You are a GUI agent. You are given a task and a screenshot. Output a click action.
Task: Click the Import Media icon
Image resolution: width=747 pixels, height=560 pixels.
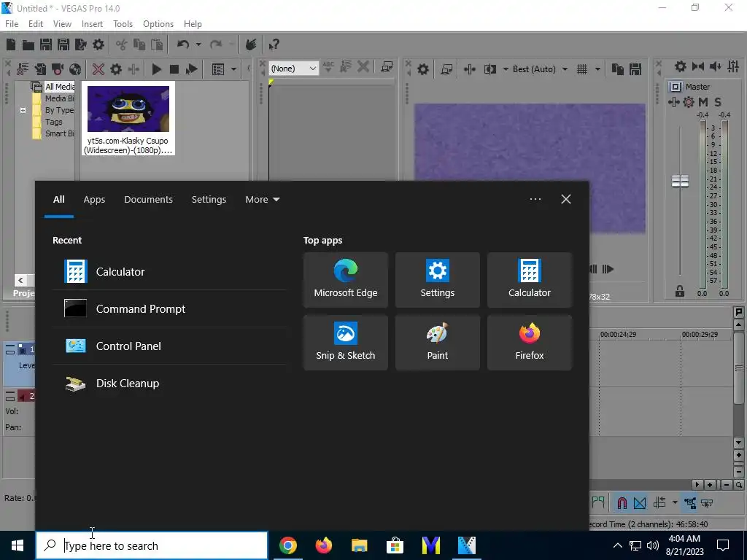click(40, 69)
